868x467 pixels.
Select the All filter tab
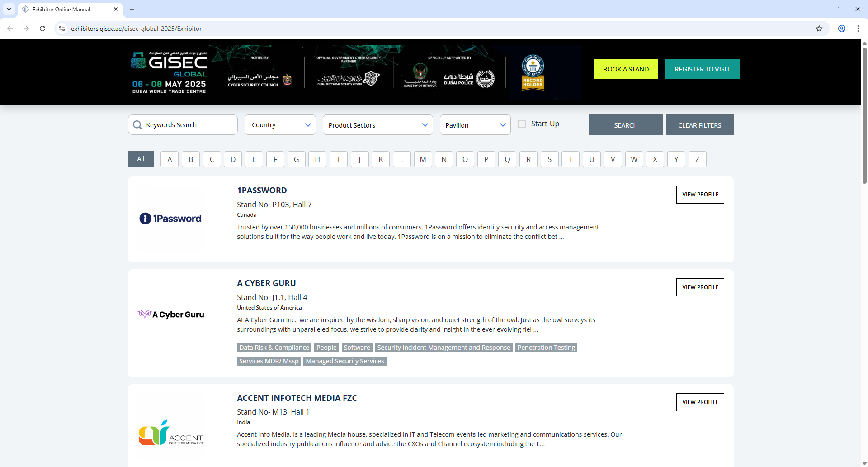(140, 159)
